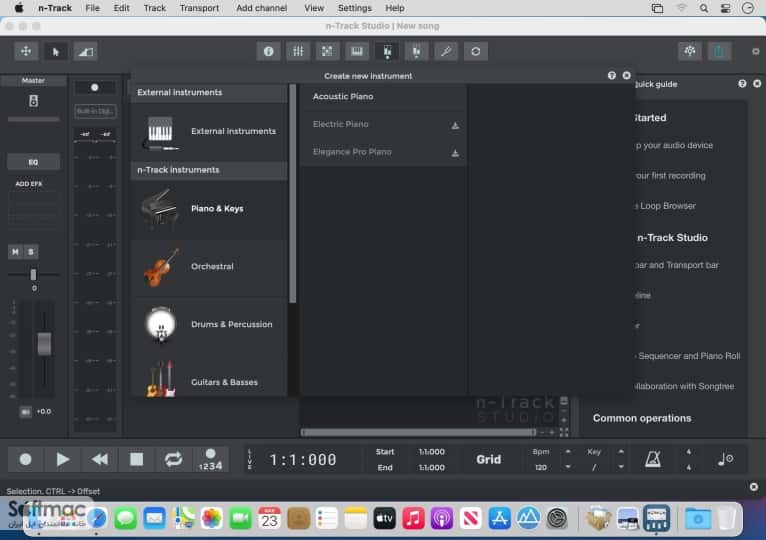Open the Track menu
This screenshot has width=766, height=540.
(x=154, y=8)
